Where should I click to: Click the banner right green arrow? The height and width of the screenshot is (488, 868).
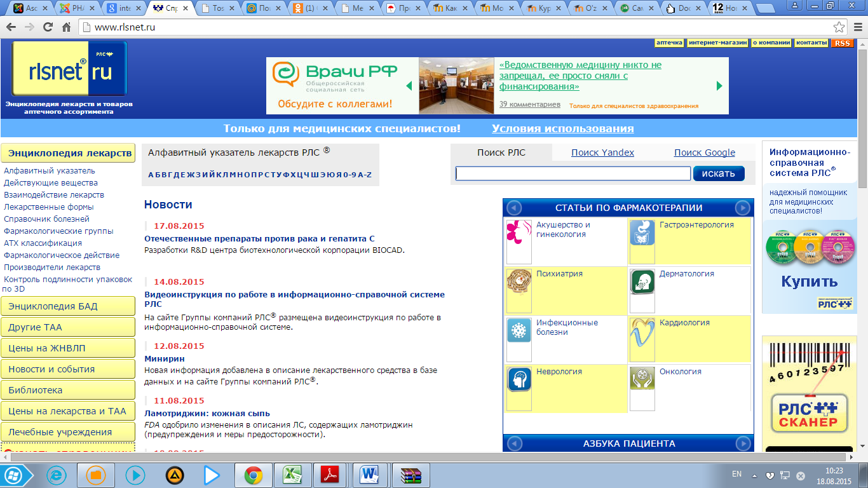tap(719, 86)
